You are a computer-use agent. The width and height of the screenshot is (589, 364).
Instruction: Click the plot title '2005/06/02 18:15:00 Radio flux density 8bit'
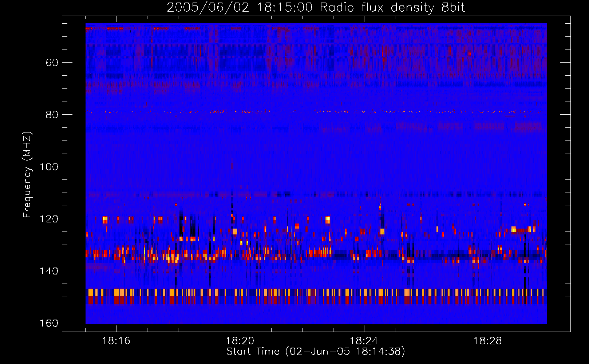click(316, 8)
